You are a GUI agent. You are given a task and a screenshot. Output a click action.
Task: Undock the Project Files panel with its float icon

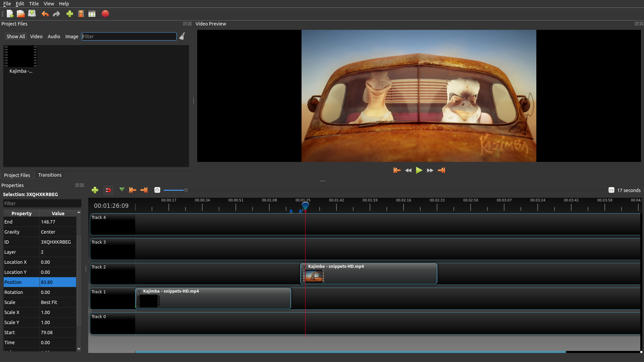(x=185, y=23)
